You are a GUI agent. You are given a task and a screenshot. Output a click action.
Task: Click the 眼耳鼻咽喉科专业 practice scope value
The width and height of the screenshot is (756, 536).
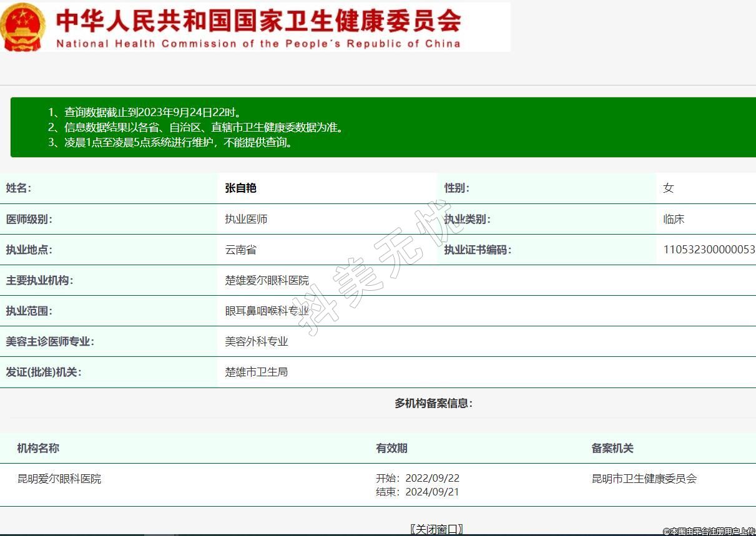click(267, 311)
